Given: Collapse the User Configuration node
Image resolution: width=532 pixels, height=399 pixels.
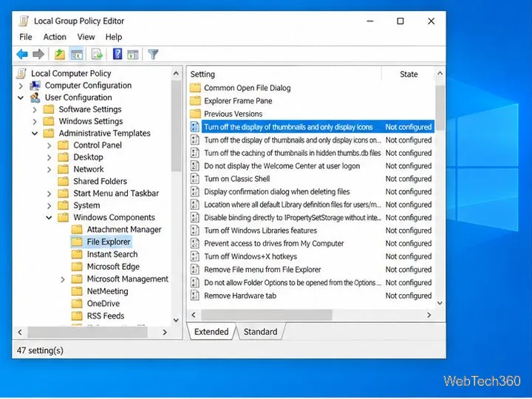Looking at the screenshot, I should [x=21, y=98].
